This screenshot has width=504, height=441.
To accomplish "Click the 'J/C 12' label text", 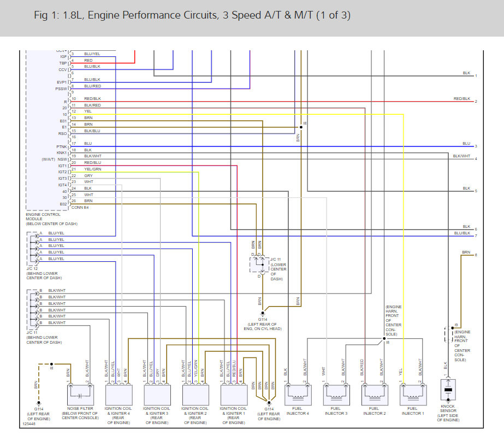I will (x=32, y=268).
